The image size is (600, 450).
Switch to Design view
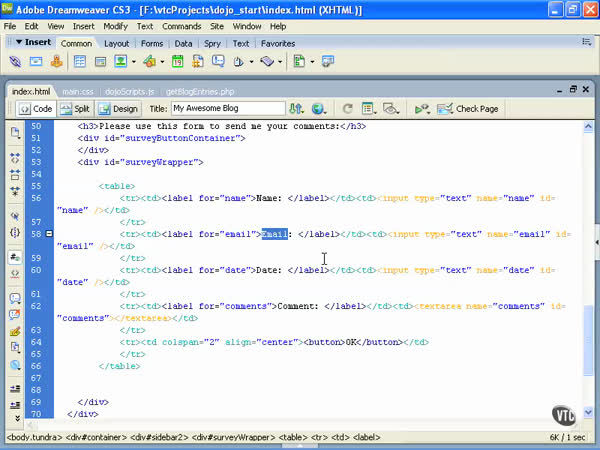point(119,108)
